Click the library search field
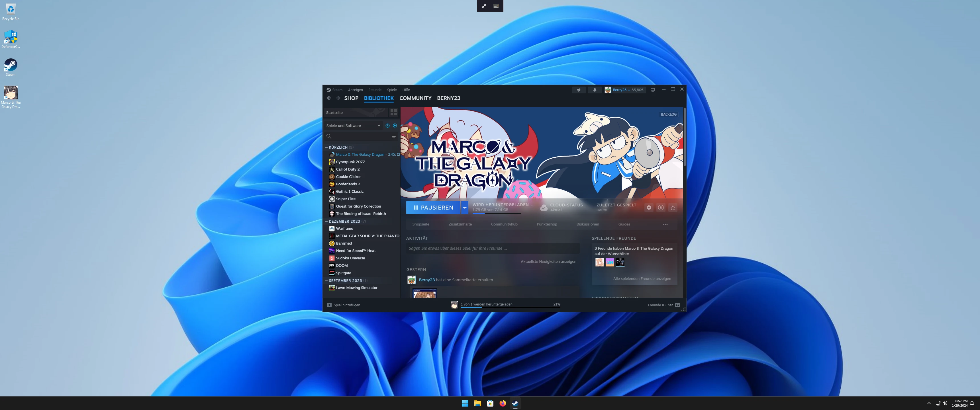The height and width of the screenshot is (410, 980). pyautogui.click(x=360, y=136)
